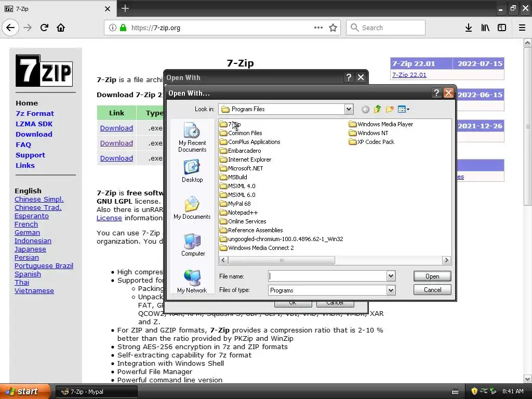Toggle browser sidebar
532x399 pixels.
click(502, 28)
